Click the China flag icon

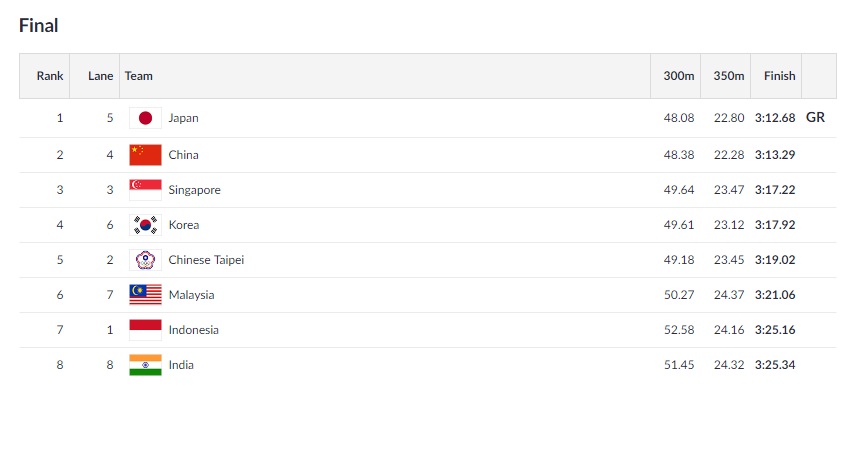pyautogui.click(x=145, y=155)
